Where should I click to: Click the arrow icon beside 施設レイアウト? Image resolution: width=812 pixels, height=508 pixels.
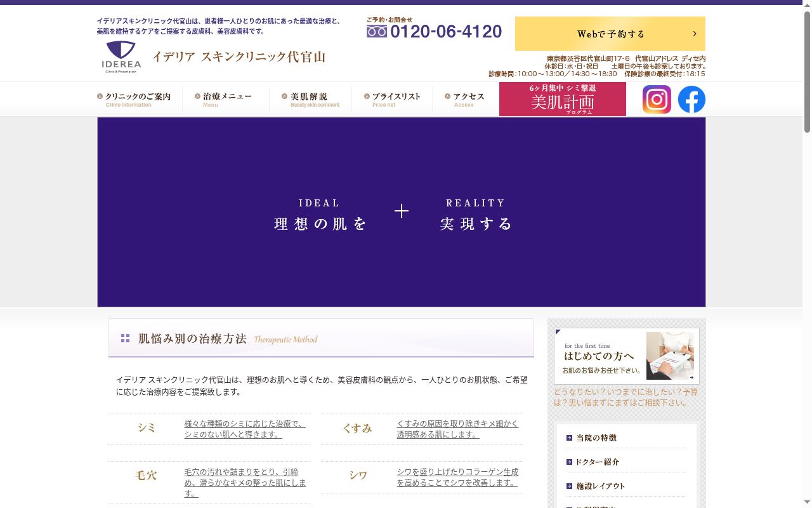pos(569,486)
